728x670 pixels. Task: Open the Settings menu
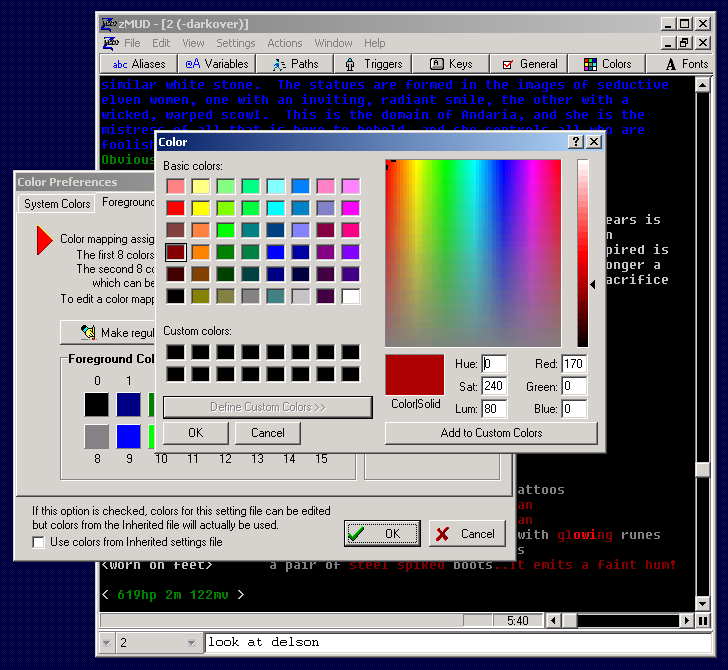(236, 43)
